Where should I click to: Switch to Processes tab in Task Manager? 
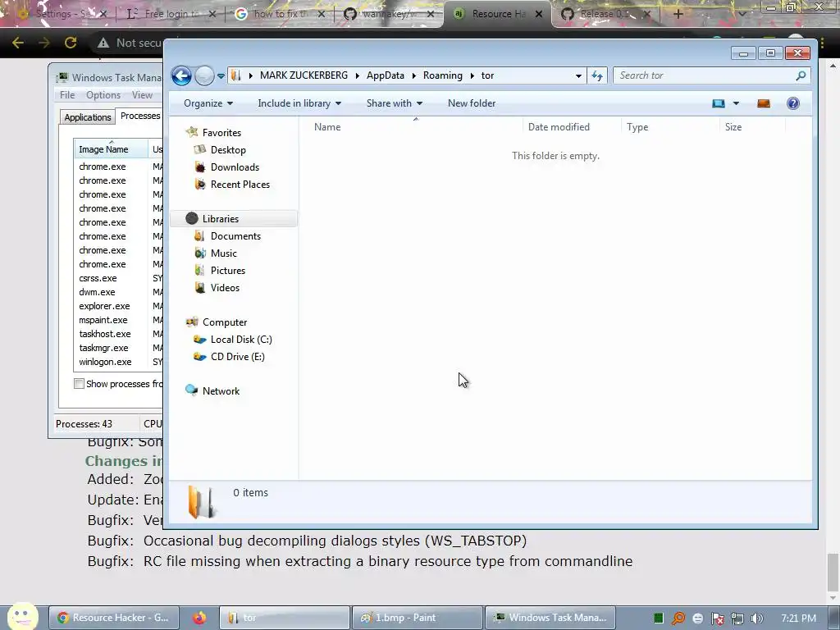point(139,116)
